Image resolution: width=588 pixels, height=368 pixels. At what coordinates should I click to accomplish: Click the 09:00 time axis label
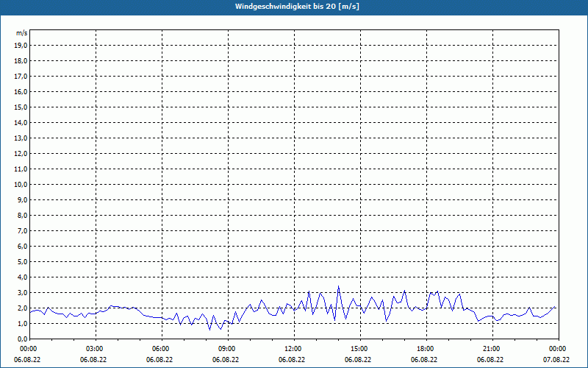tap(228, 349)
